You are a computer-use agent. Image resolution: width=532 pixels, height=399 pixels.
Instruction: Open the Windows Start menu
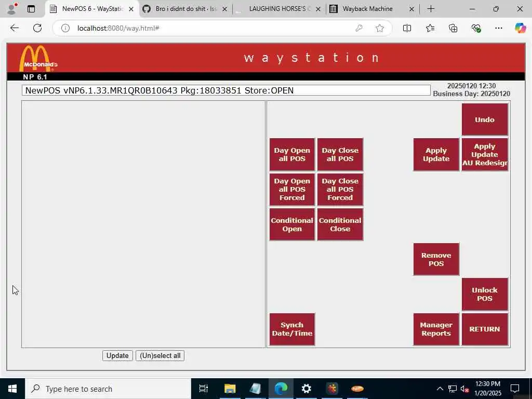[12, 389]
